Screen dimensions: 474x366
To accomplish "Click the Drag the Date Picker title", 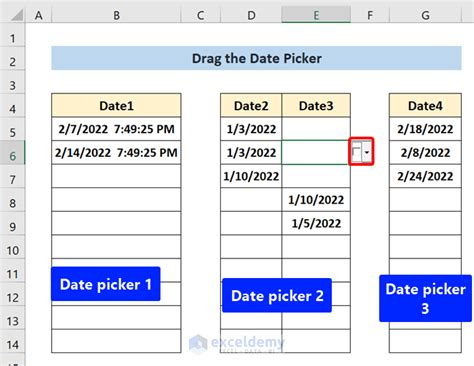I will 257,58.
